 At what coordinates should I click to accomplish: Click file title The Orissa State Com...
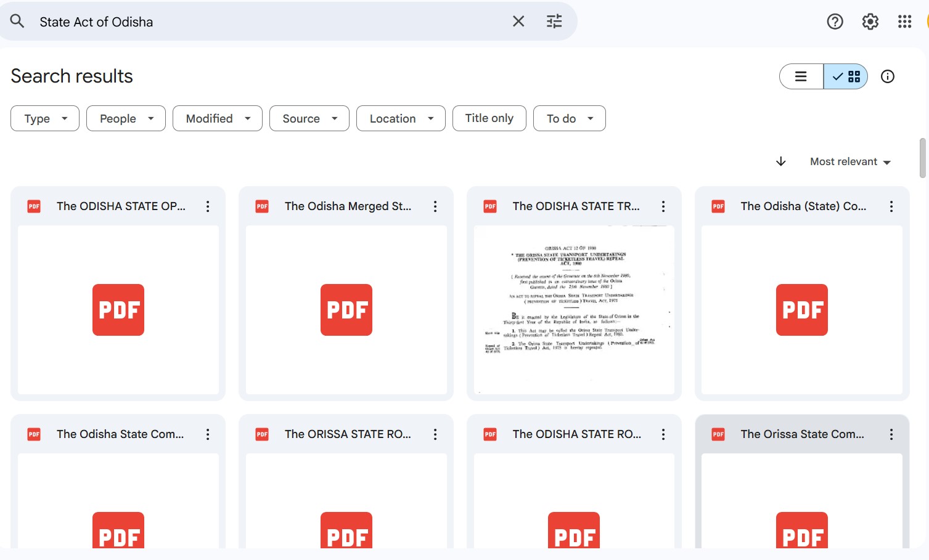pyautogui.click(x=803, y=434)
